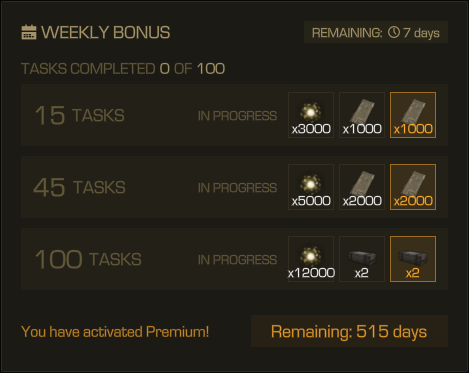The width and height of the screenshot is (469, 373).
Task: Click the Remaining: 7 days badge
Action: point(376,32)
